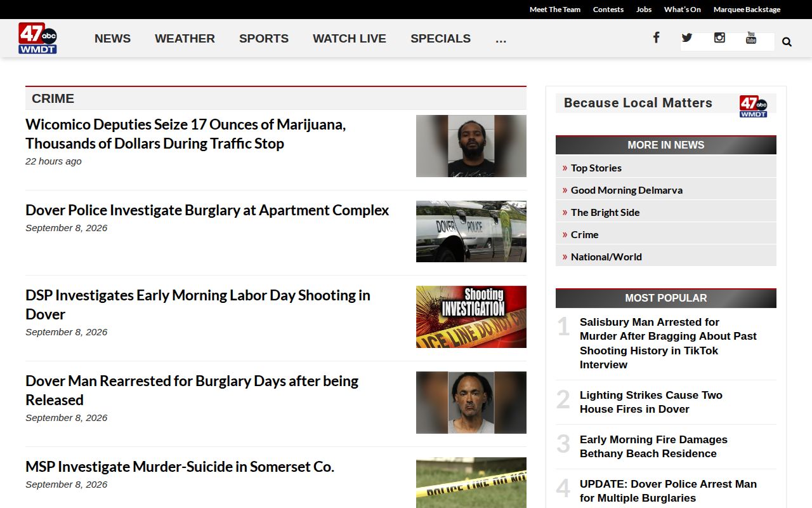Go to WATCH LIVE
The height and width of the screenshot is (508, 812).
point(350,39)
